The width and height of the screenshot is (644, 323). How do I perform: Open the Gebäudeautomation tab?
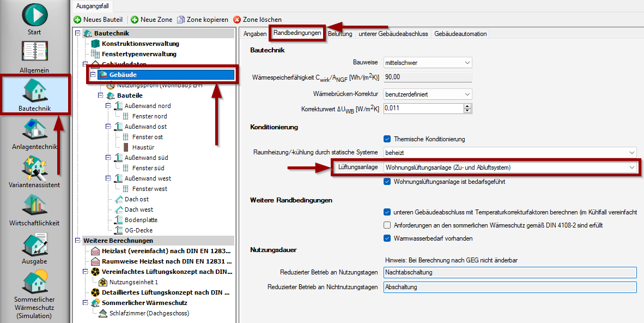tap(460, 34)
